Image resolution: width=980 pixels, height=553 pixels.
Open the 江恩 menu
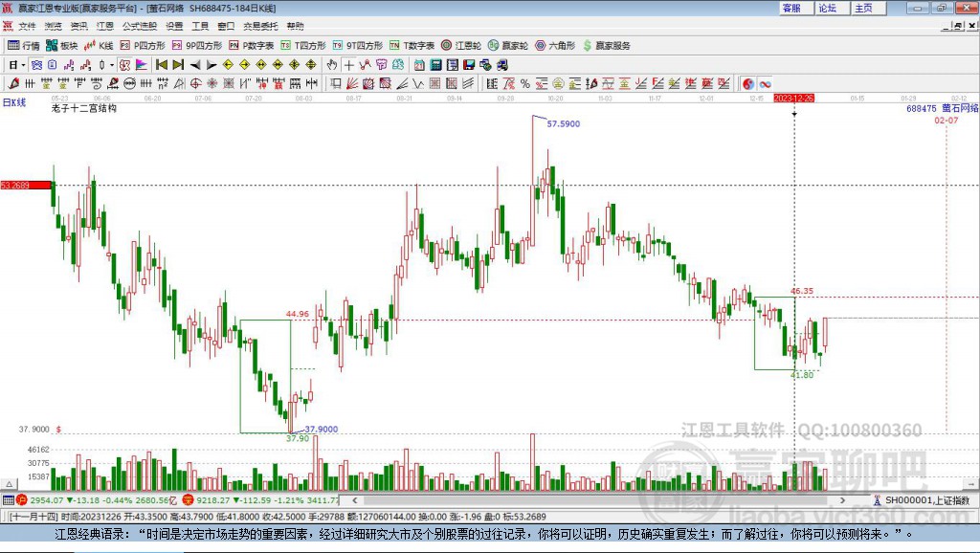105,26
